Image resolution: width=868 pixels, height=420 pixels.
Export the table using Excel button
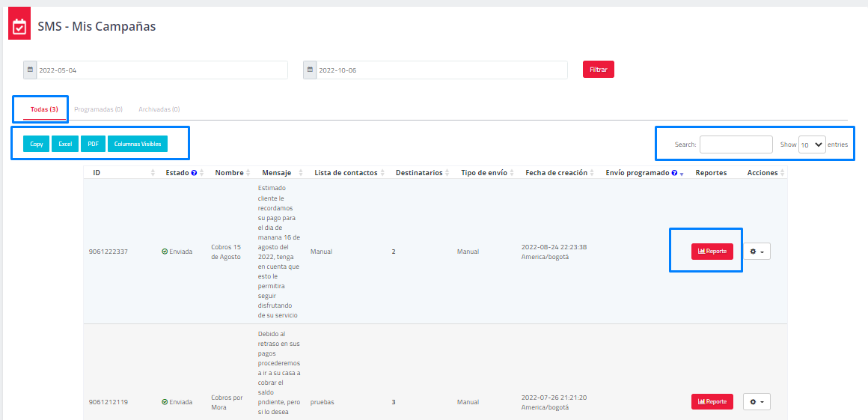64,144
